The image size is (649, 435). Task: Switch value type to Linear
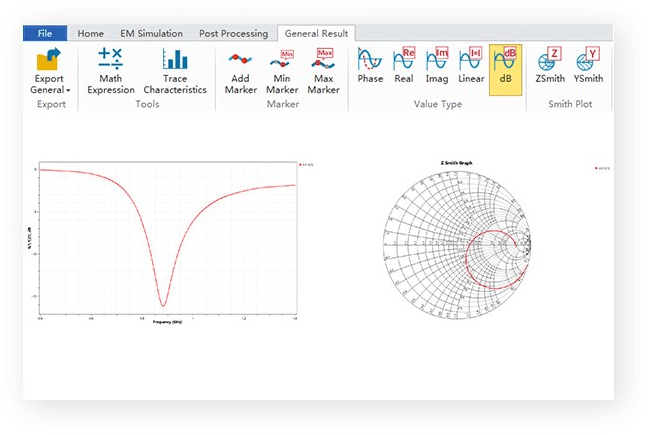click(x=471, y=66)
